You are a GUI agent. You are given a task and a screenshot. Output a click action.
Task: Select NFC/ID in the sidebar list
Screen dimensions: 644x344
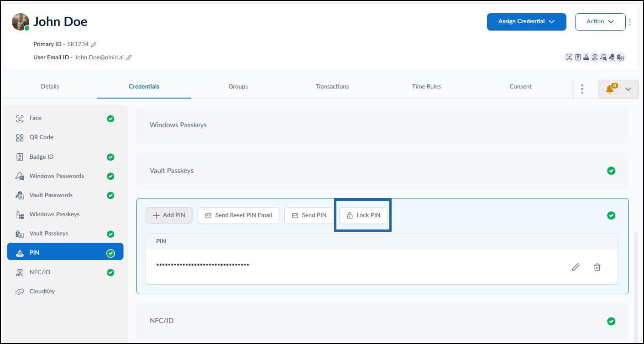(x=65, y=272)
